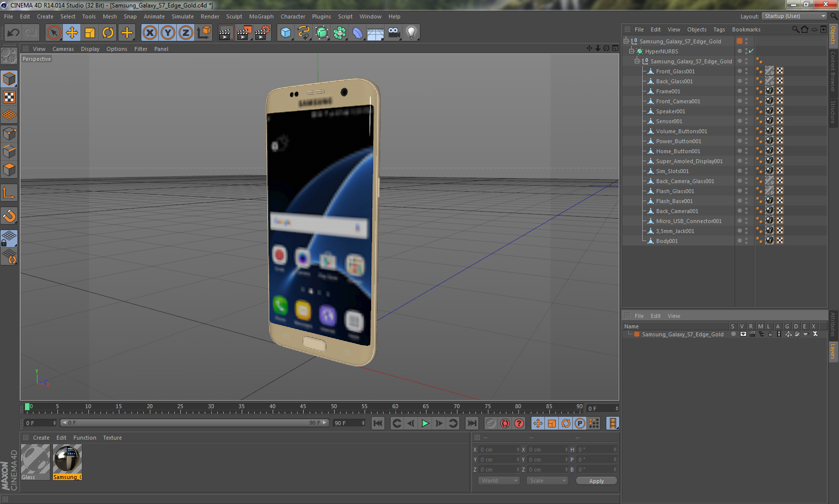This screenshot has width=839, height=504.
Task: Go to the end of animation
Action: (472, 423)
